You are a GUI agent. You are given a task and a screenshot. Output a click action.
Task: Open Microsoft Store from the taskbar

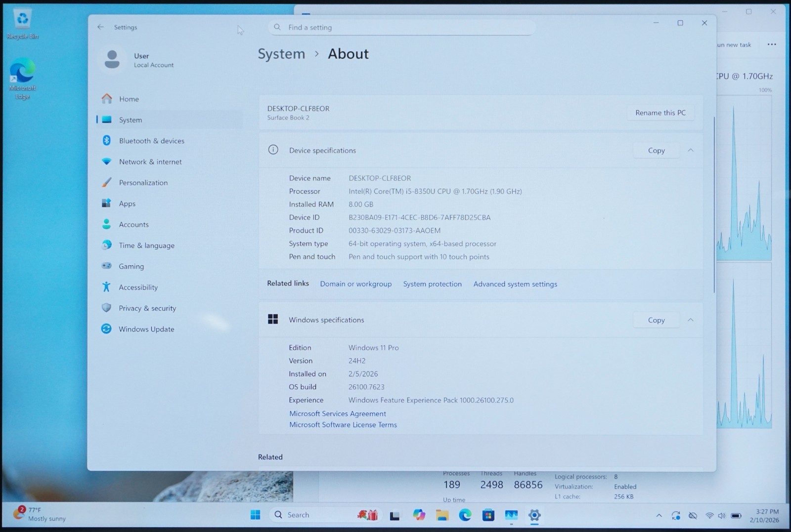488,515
